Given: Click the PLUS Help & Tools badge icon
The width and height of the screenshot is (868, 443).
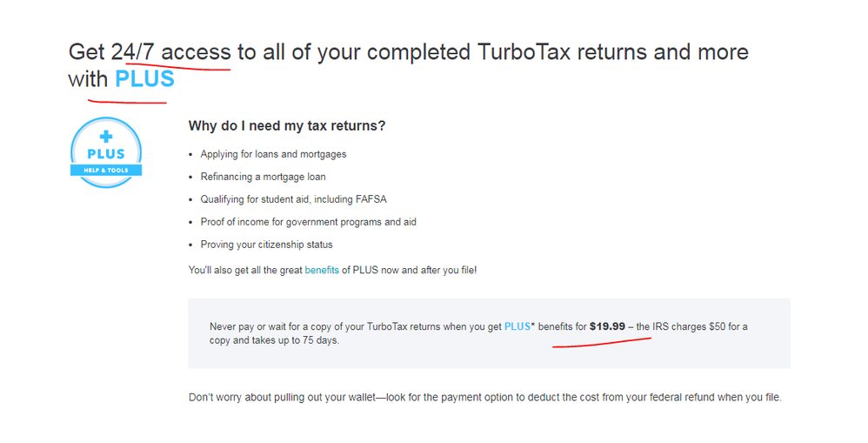Looking at the screenshot, I should [x=106, y=152].
